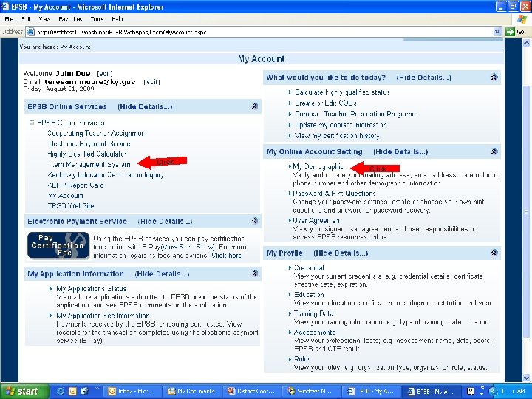
Task: Open the View menu
Action: click(44, 19)
